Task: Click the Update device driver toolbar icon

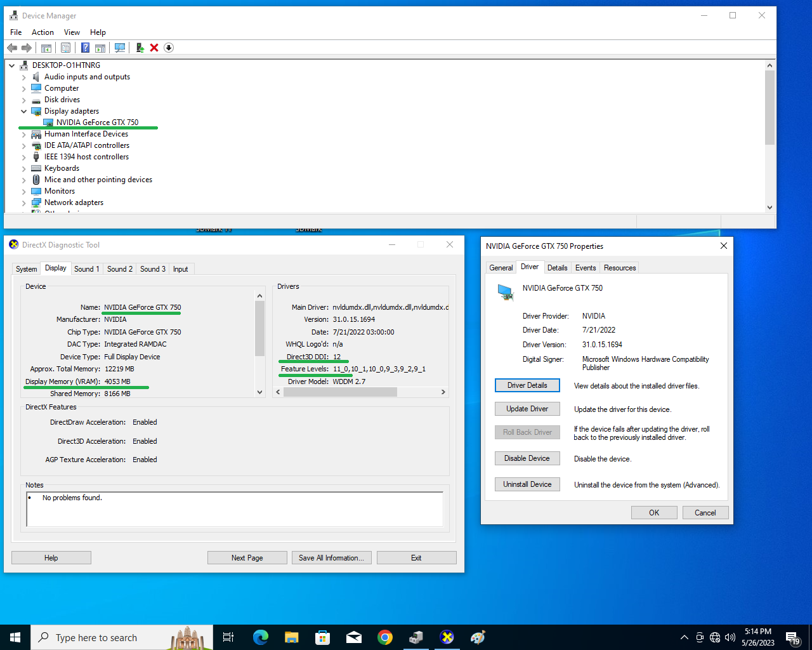Action: [140, 48]
